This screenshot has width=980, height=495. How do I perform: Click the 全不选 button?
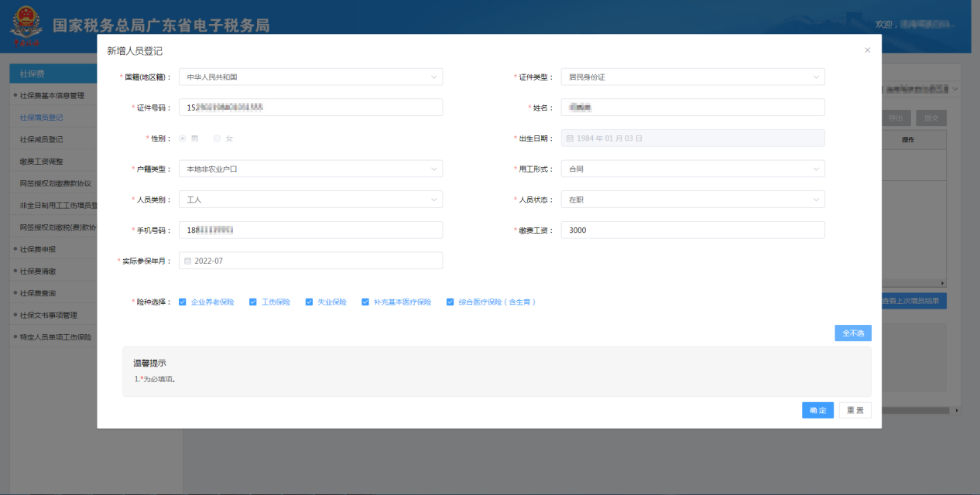852,333
